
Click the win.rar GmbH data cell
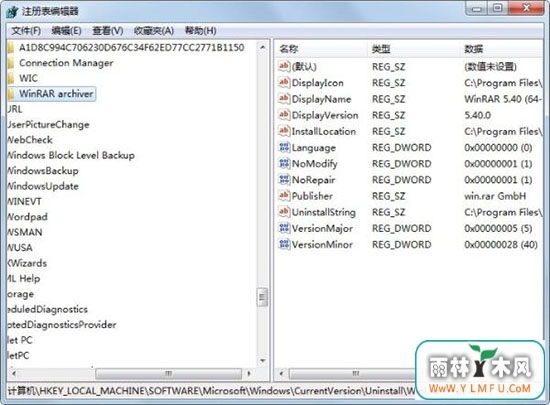[x=495, y=196]
